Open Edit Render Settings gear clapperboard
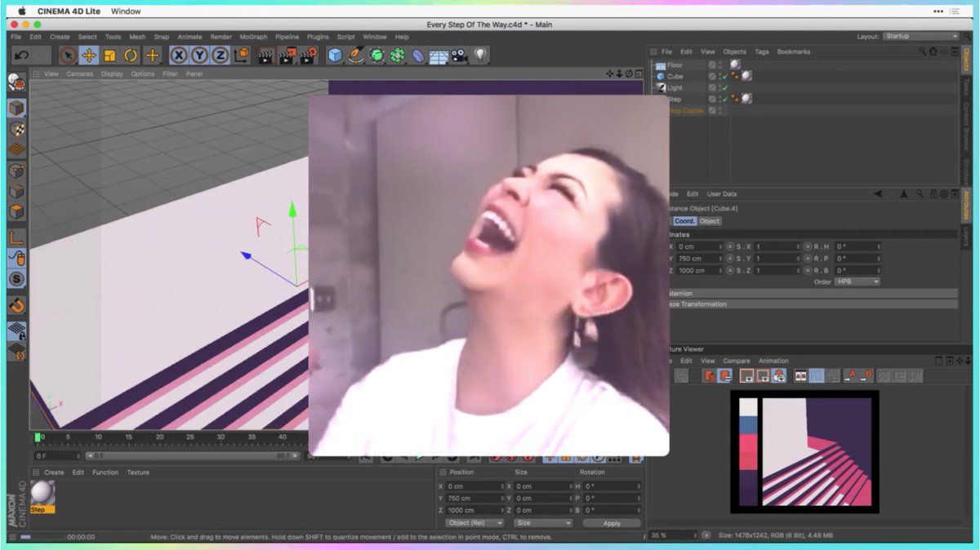The image size is (980, 550). [x=308, y=55]
